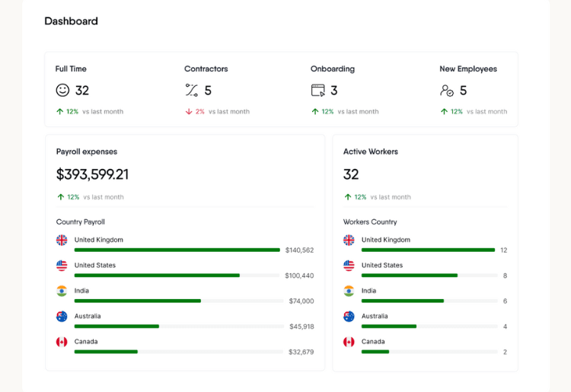Click the Canada flag in Workers Country
Screen dimensions: 571x392
(x=349, y=342)
